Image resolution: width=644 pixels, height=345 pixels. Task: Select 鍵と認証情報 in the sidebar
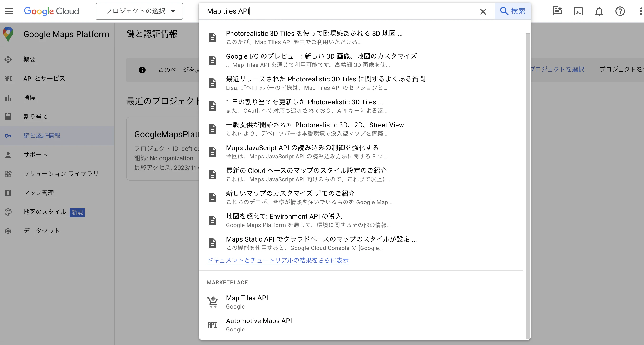[x=57, y=135]
